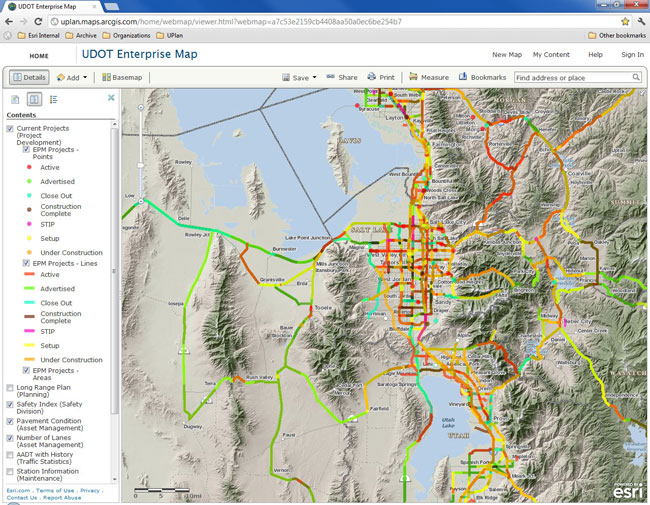Enable Long Range Plan layer
The height and width of the screenshot is (505, 650).
pos(10,388)
